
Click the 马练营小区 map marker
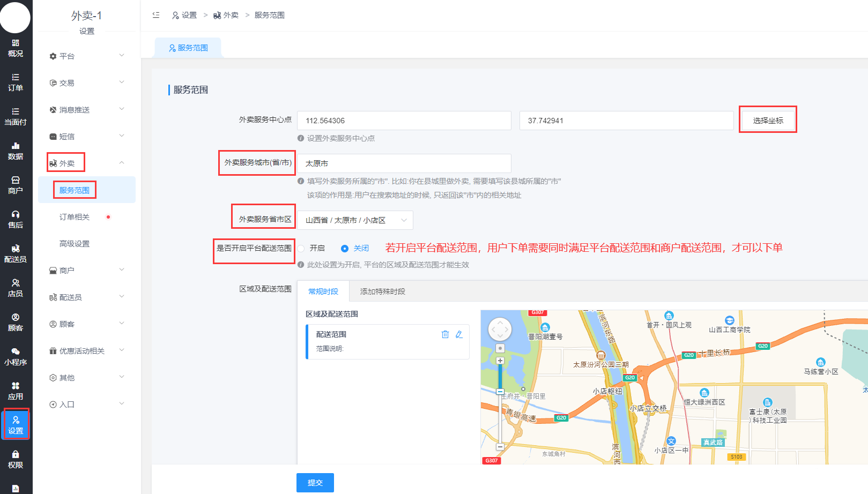(x=821, y=362)
